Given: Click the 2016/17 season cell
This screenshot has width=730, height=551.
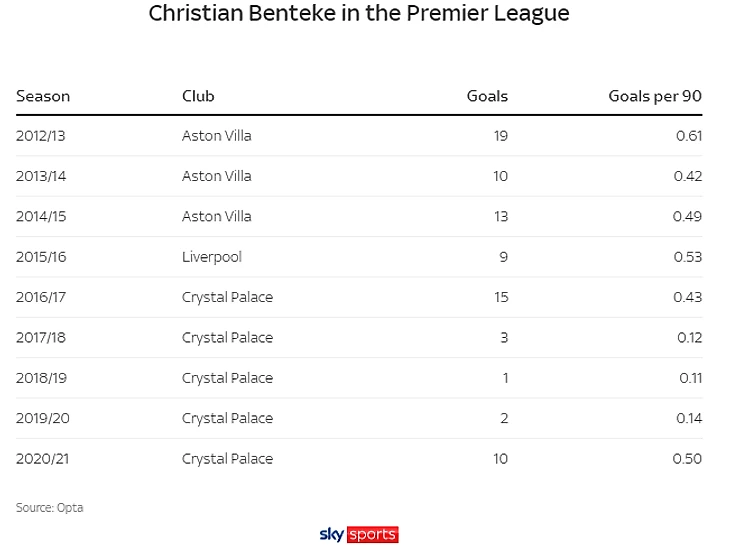Looking at the screenshot, I should click(40, 297).
